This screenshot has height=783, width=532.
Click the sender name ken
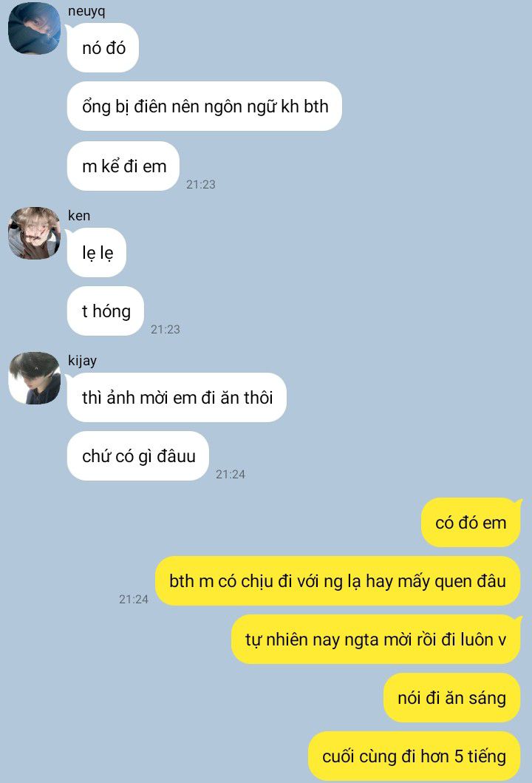[x=79, y=216]
